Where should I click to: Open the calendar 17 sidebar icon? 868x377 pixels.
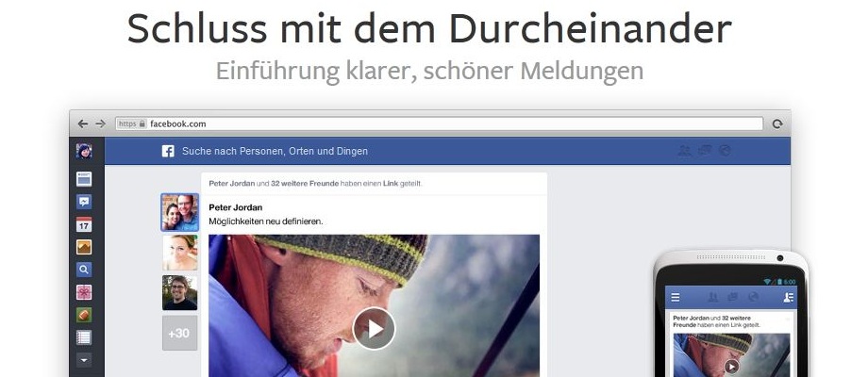[84, 224]
